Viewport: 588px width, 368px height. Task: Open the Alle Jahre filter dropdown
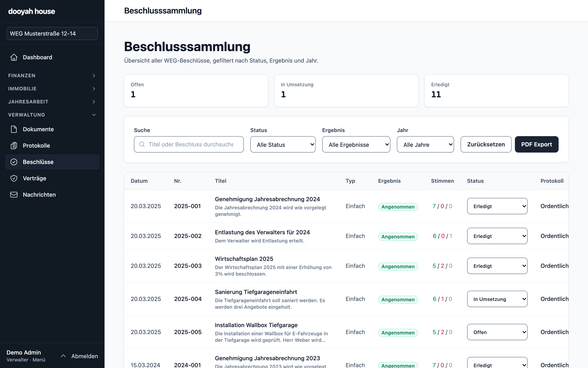click(x=425, y=144)
